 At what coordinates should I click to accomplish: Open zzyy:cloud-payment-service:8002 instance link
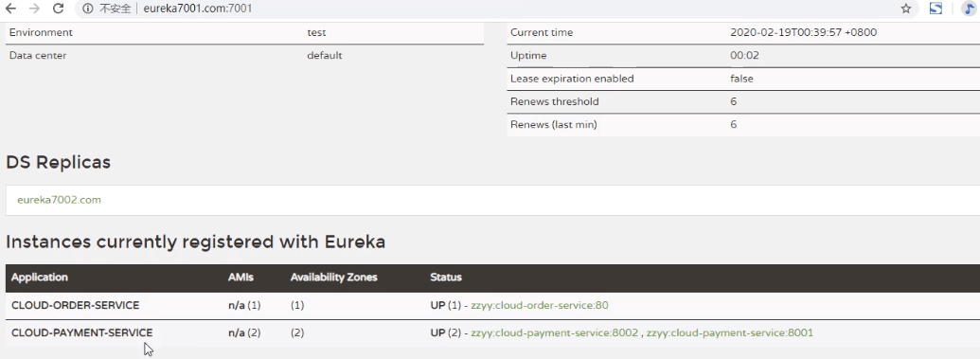coord(554,333)
